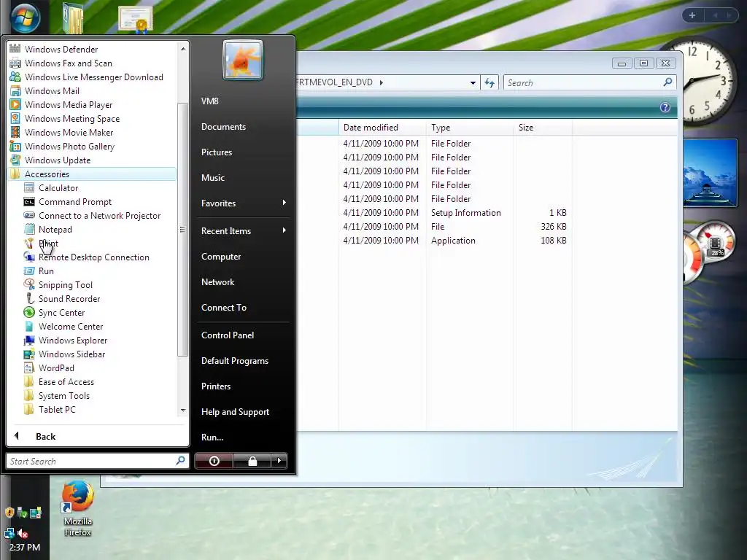Open Mozilla Firefox desktop shortcut
This screenshot has height=560, width=747.
pos(77,509)
